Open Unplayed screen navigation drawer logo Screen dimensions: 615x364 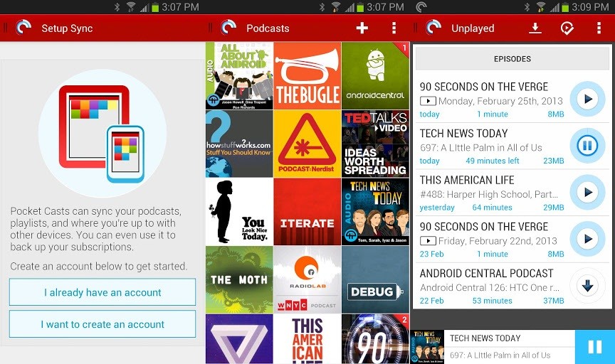tap(433, 28)
